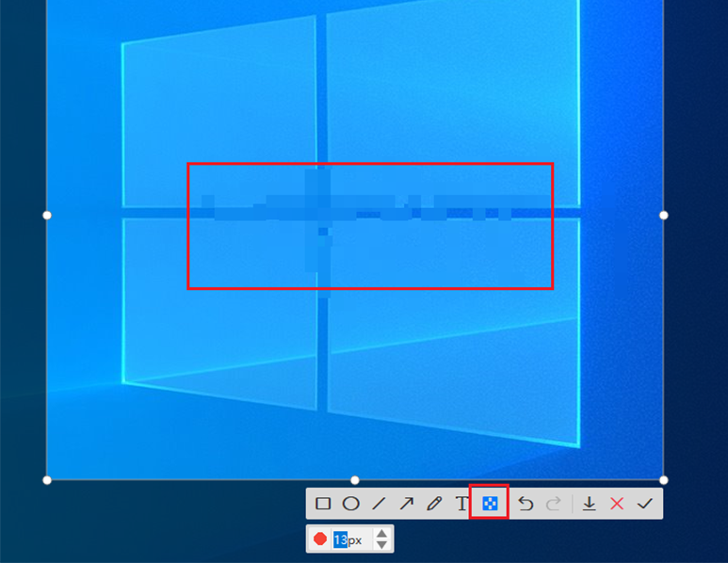The width and height of the screenshot is (728, 563).
Task: Click the right-middle selection resize handle
Action: coord(664,216)
